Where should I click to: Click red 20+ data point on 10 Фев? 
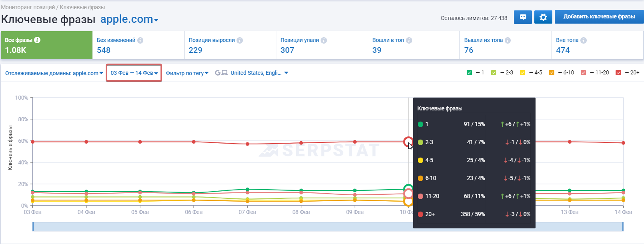pos(408,142)
